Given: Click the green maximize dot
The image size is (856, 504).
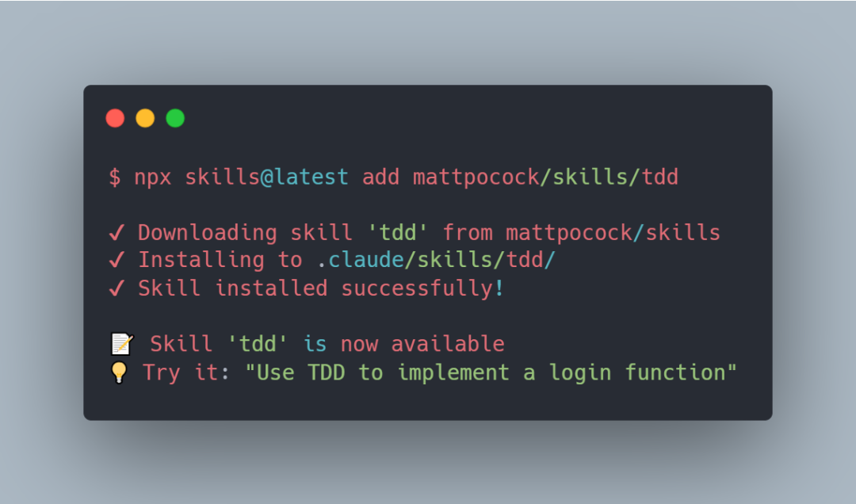Looking at the screenshot, I should (x=175, y=118).
